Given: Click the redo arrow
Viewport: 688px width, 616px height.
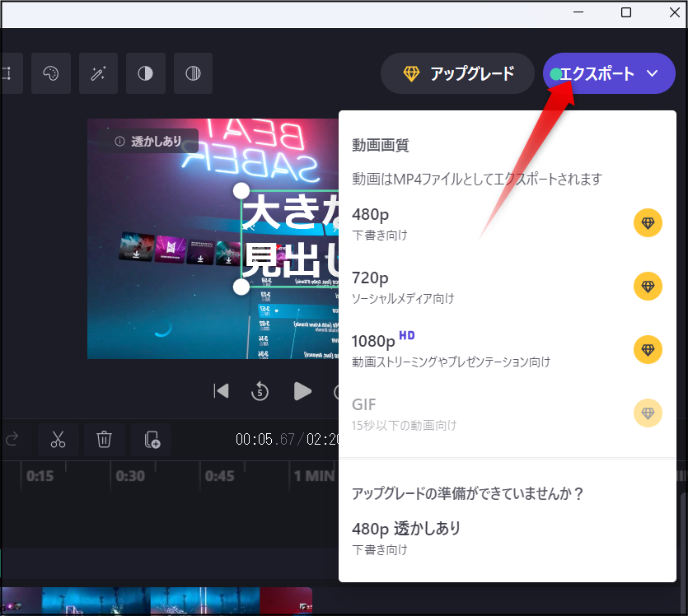Looking at the screenshot, I should click(x=12, y=439).
